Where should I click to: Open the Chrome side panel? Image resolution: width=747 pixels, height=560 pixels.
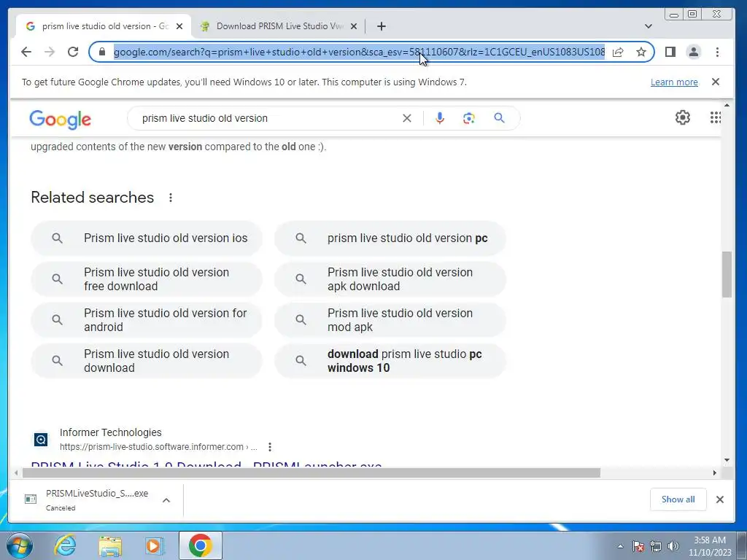(x=670, y=52)
